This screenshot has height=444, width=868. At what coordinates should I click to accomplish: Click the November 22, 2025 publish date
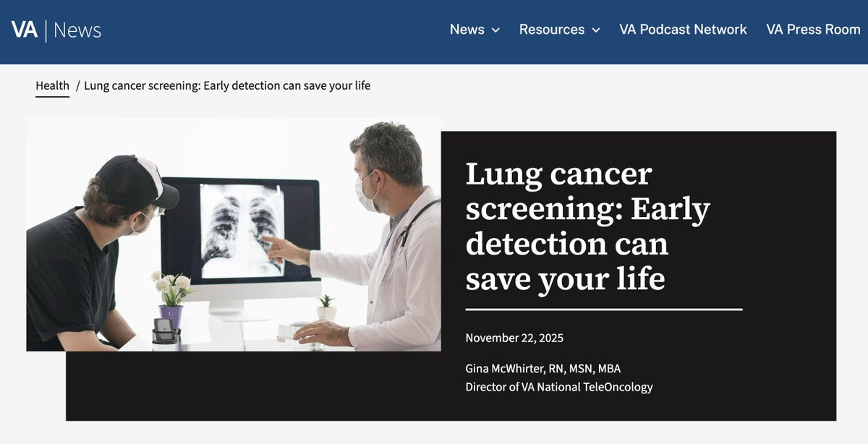[514, 338]
